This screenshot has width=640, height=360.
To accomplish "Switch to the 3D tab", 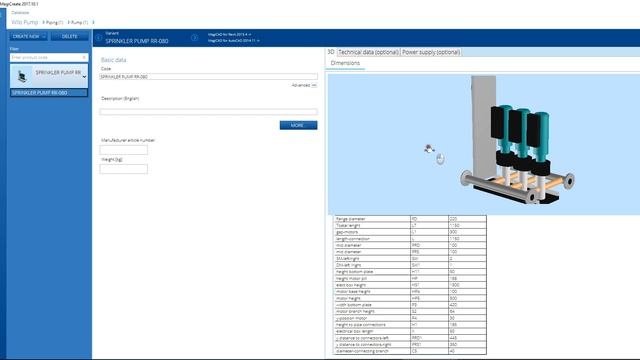I will (x=331, y=52).
